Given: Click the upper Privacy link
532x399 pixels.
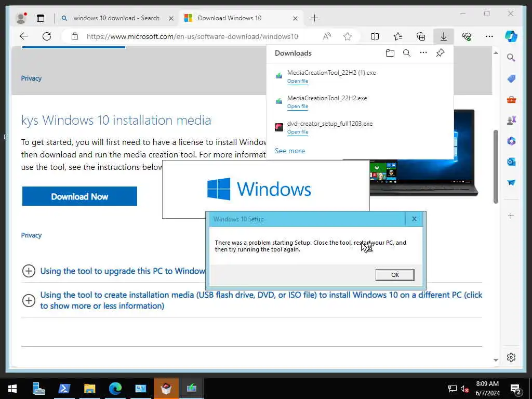Looking at the screenshot, I should click(x=31, y=78).
